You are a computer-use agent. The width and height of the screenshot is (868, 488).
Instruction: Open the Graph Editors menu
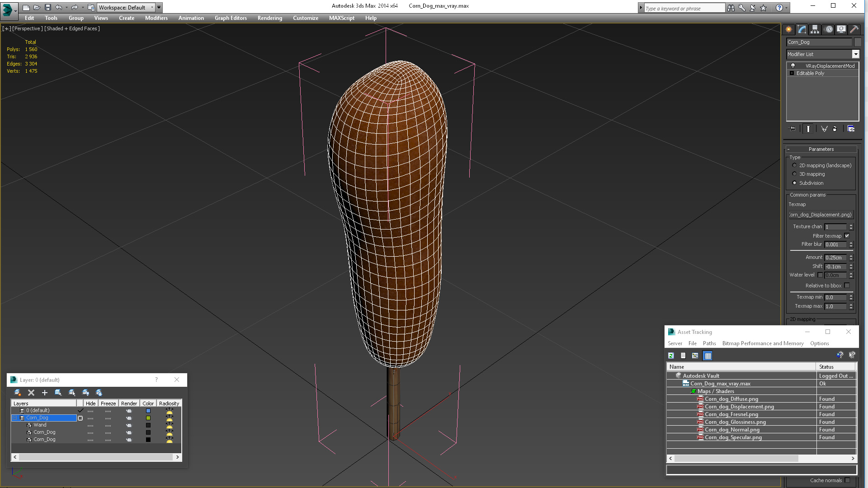tap(231, 18)
